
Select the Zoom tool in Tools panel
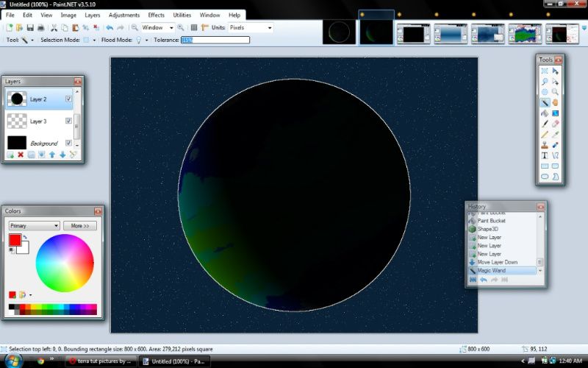(x=556, y=92)
